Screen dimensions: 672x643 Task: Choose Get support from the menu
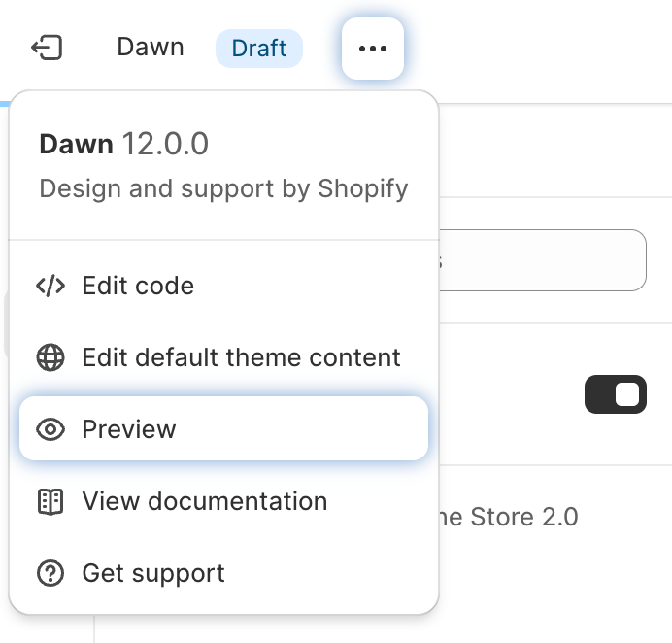tap(223, 573)
